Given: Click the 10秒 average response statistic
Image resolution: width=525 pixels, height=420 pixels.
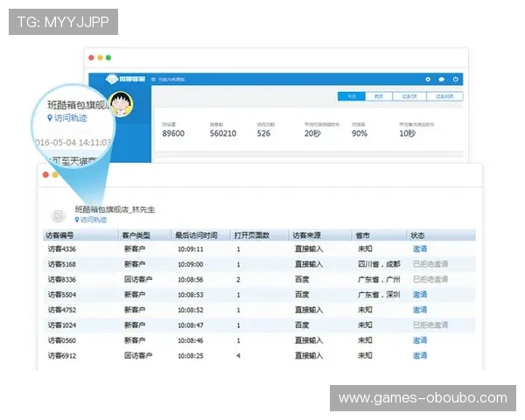Looking at the screenshot, I should click(408, 133).
